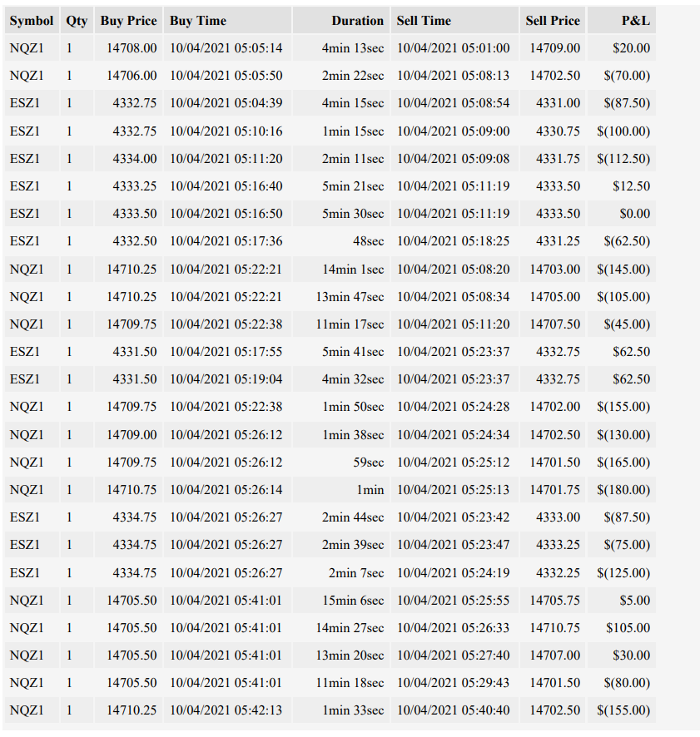This screenshot has height=737, width=700.
Task: Select the P&L column header
Action: point(622,21)
